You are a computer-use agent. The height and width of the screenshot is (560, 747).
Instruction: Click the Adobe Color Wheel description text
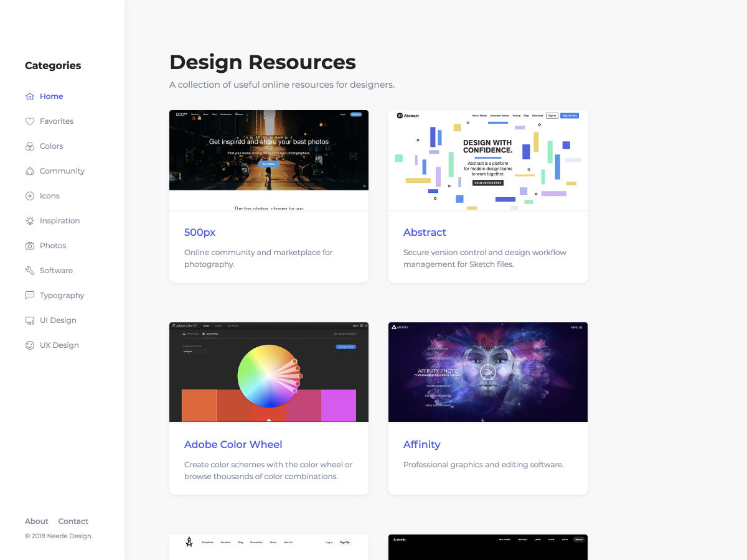[x=268, y=470]
